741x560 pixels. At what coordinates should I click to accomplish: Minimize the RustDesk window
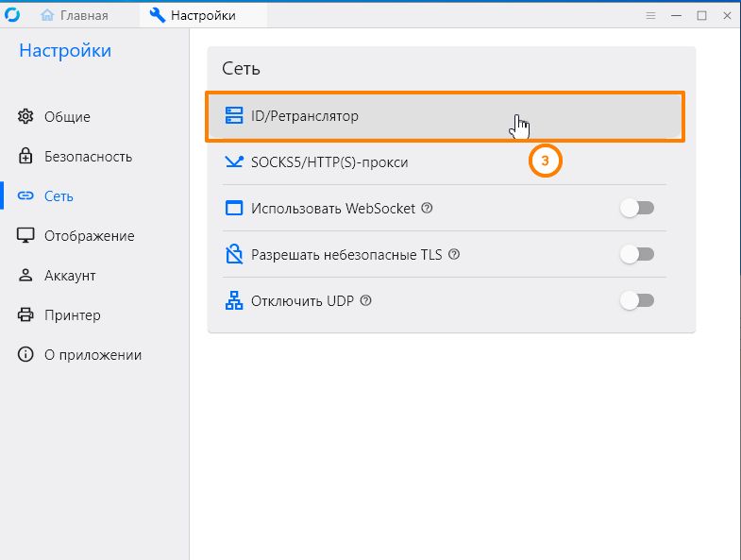(x=676, y=16)
